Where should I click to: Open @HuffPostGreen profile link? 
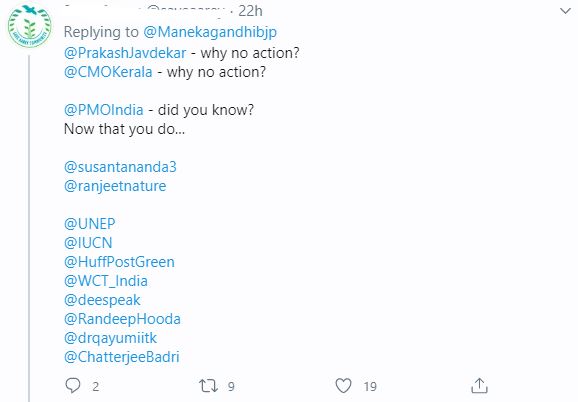[119, 262]
